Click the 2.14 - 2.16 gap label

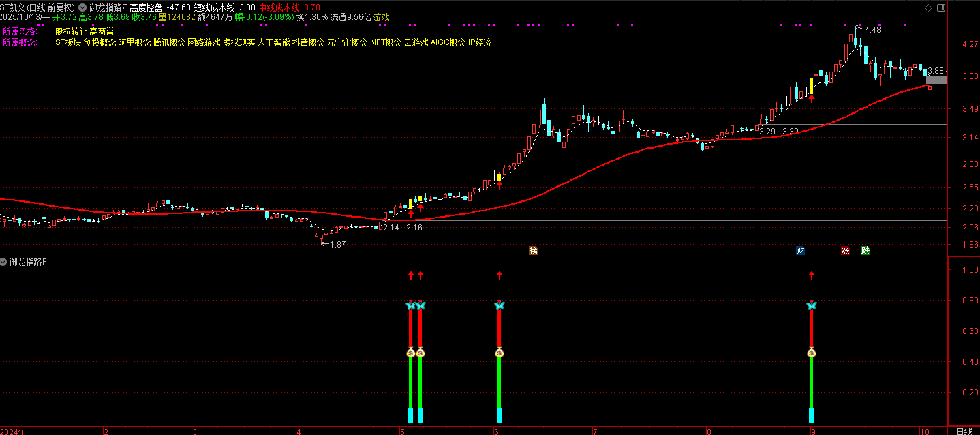(x=402, y=228)
